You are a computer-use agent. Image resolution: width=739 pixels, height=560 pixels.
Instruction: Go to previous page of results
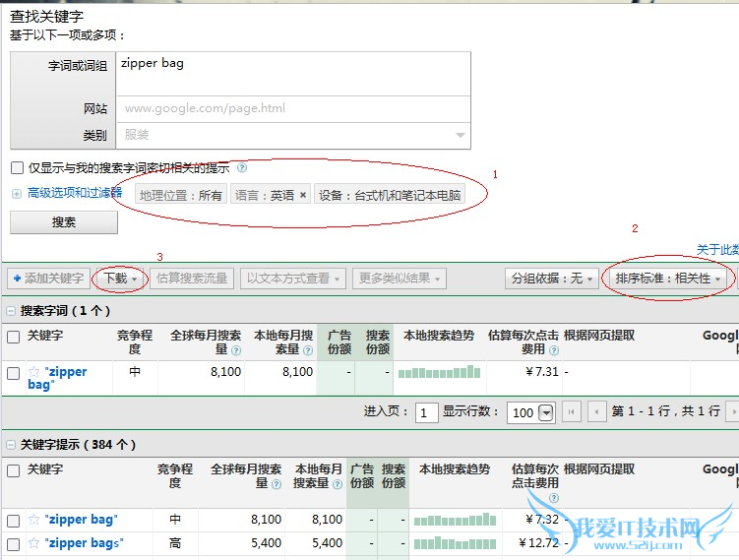tap(596, 412)
